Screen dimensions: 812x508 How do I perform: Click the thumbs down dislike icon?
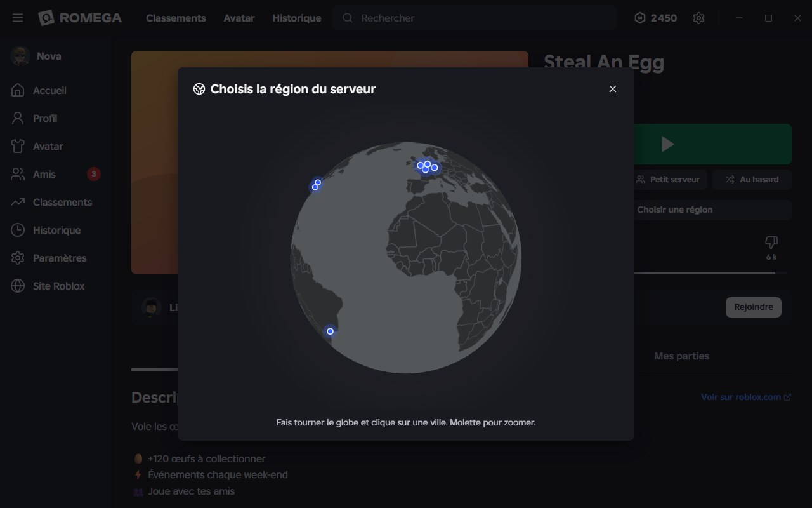pyautogui.click(x=771, y=242)
